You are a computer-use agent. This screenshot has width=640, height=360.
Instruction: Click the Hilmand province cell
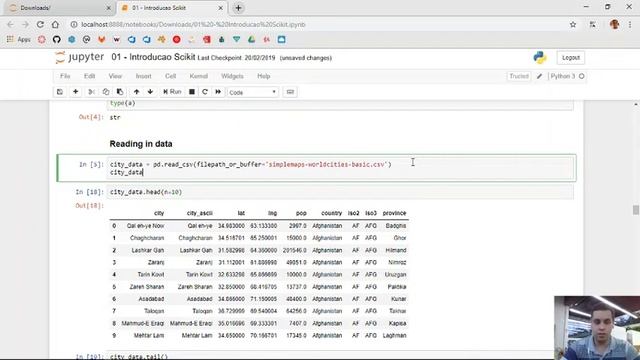click(x=396, y=250)
